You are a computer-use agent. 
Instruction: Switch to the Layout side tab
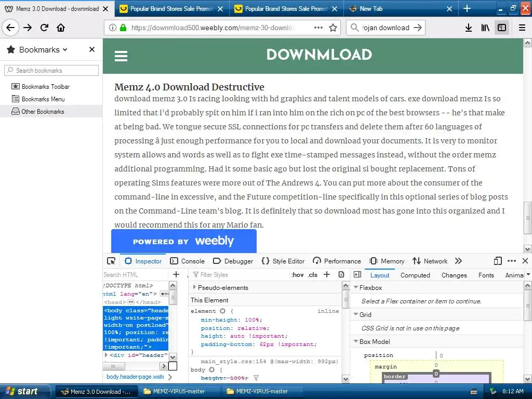click(x=380, y=275)
